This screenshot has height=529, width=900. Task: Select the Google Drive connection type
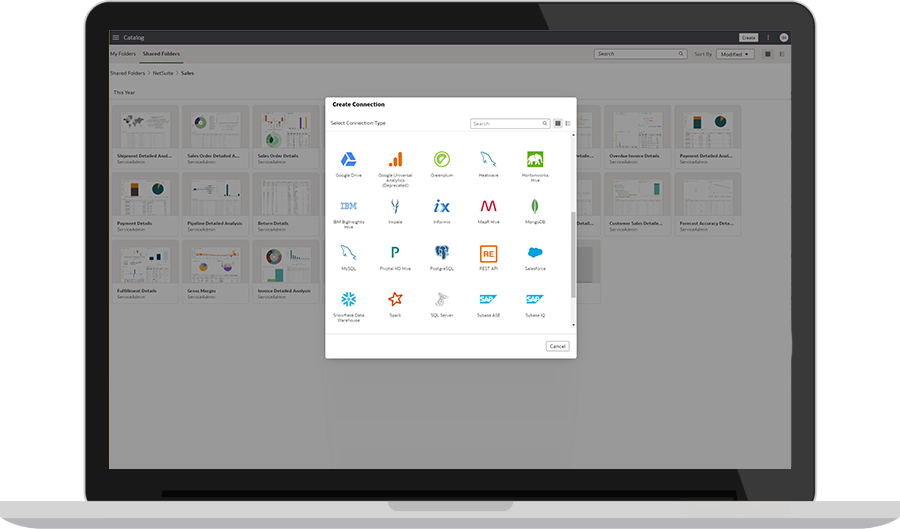click(348, 160)
